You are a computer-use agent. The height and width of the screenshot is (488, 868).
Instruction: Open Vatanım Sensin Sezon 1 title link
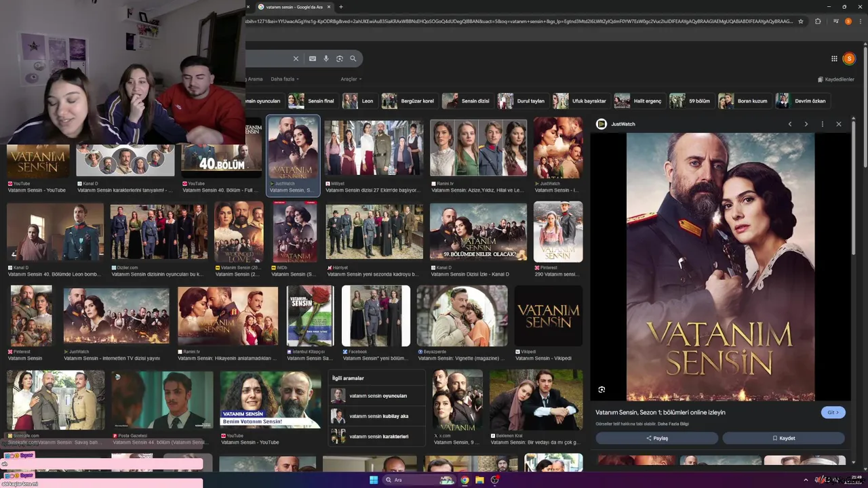660,412
